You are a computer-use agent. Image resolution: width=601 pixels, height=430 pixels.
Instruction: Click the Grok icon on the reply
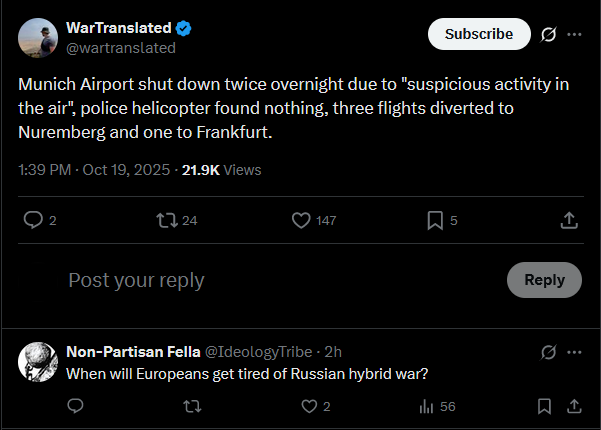[548, 352]
